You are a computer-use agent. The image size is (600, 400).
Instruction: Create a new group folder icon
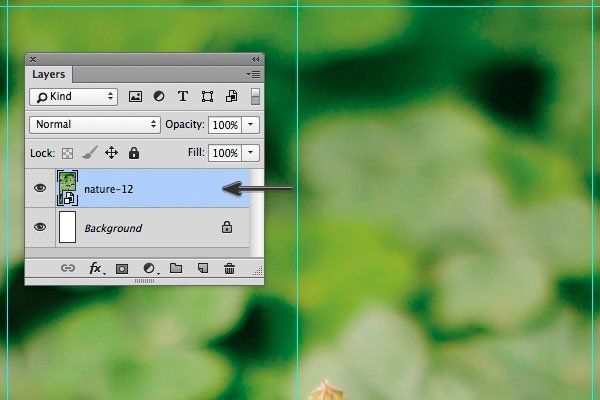(176, 268)
